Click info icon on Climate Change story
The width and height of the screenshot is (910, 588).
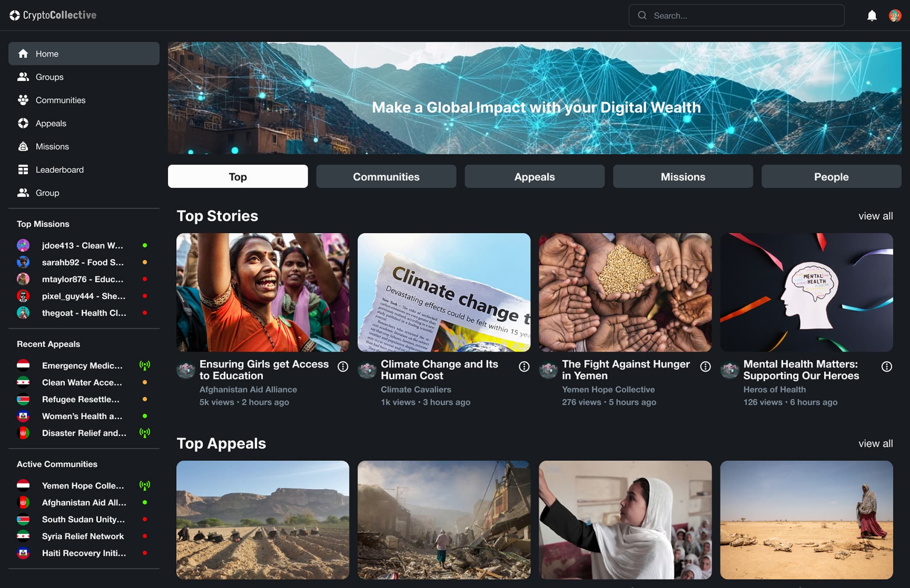(524, 366)
